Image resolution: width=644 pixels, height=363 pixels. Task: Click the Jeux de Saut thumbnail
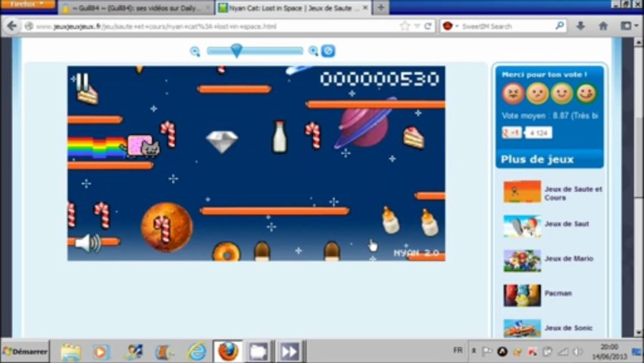click(x=522, y=226)
